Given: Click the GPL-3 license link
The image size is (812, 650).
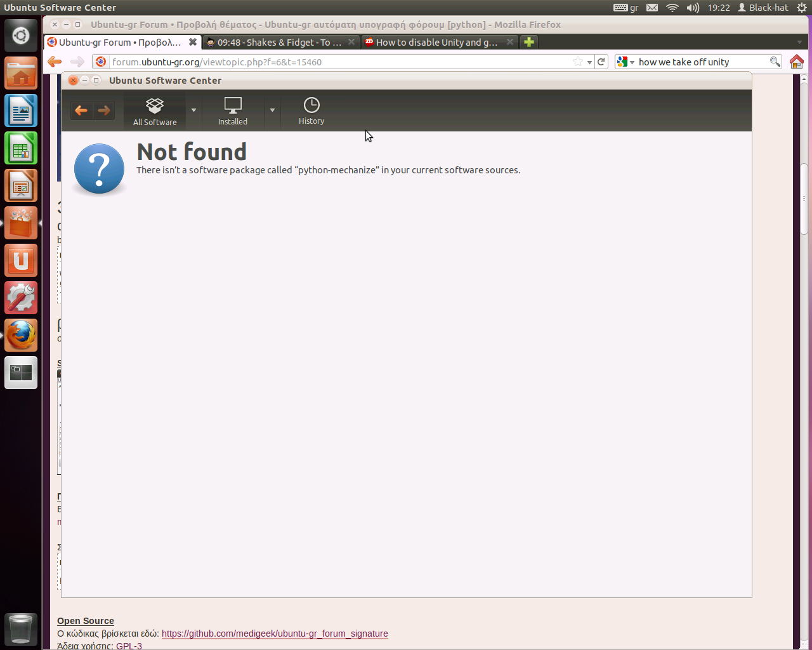Looking at the screenshot, I should (x=129, y=646).
